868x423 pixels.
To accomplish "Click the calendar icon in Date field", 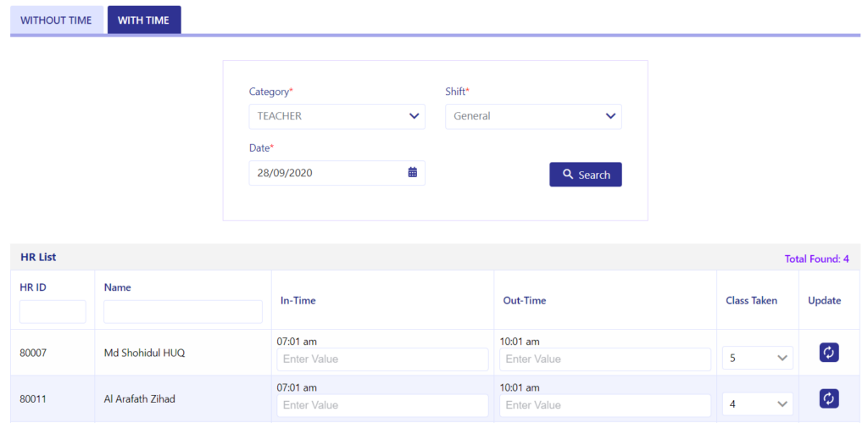I will coord(413,172).
